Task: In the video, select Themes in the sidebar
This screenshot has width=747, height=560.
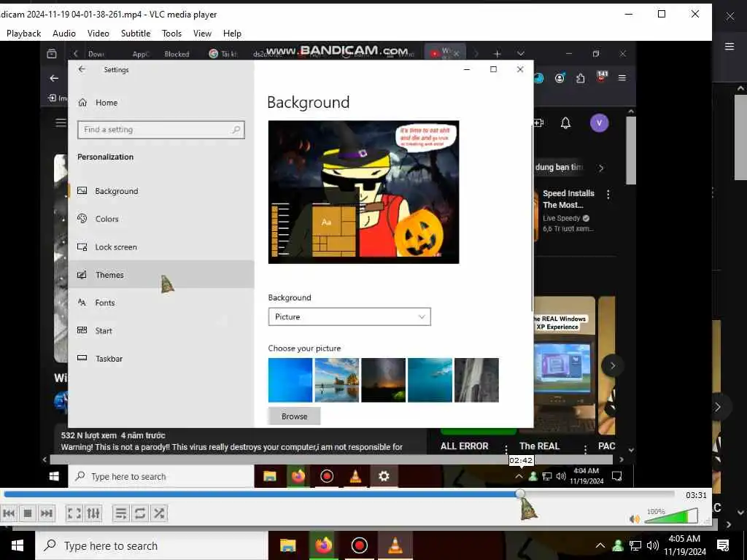Action: [161, 275]
